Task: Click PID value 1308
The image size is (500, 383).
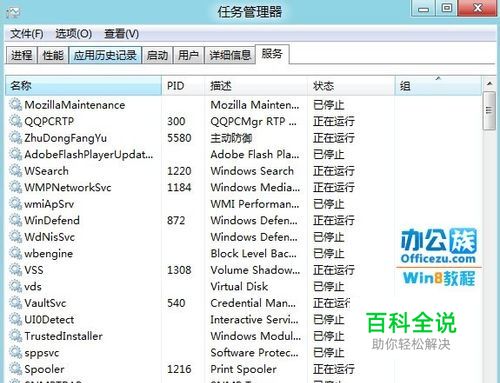Action: pyautogui.click(x=179, y=270)
